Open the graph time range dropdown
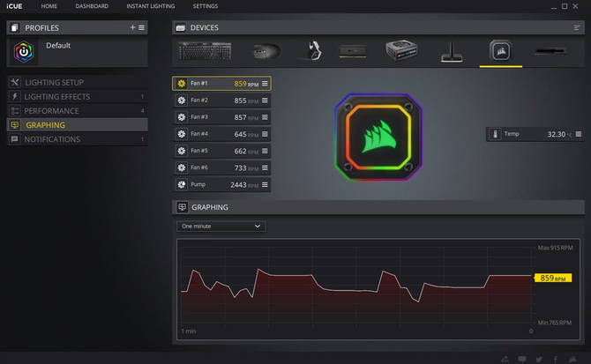591x364 pixels. coord(221,227)
